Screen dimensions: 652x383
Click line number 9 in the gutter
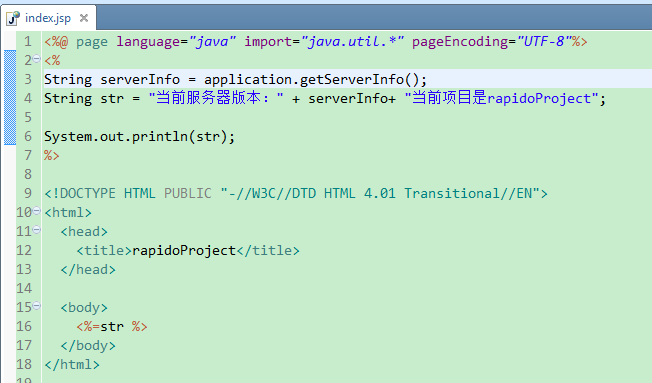27,193
